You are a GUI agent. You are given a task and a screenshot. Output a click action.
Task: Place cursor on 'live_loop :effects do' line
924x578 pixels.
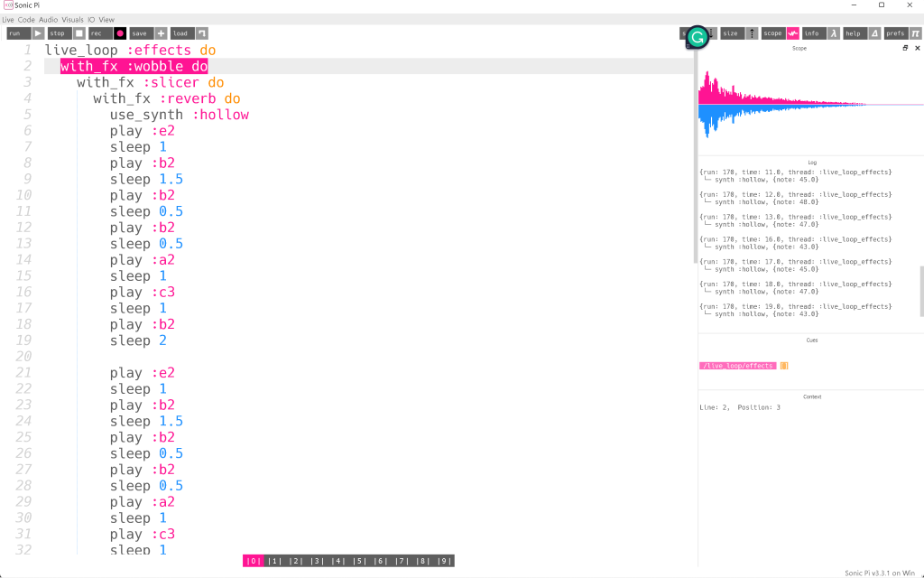(130, 51)
